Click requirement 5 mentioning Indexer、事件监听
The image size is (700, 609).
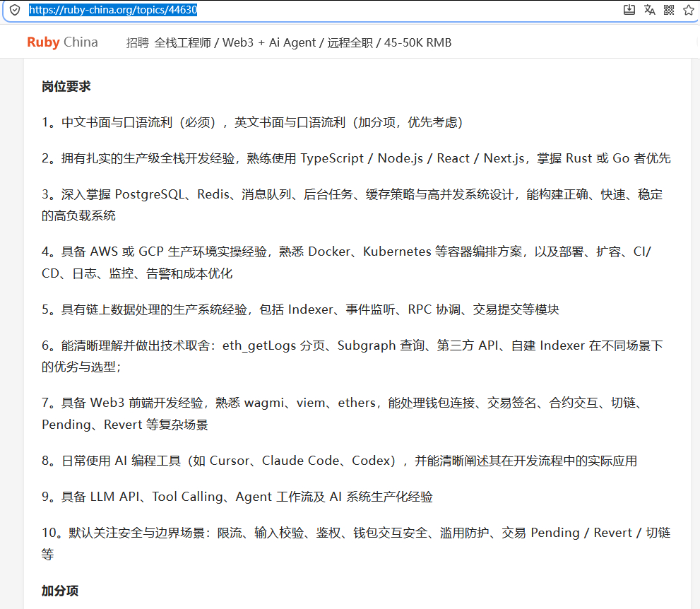click(x=300, y=309)
